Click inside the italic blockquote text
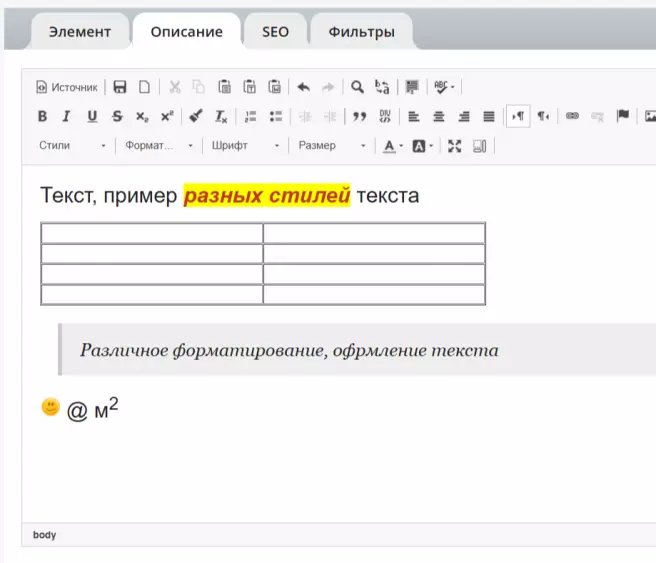Image resolution: width=656 pixels, height=563 pixels. point(289,350)
